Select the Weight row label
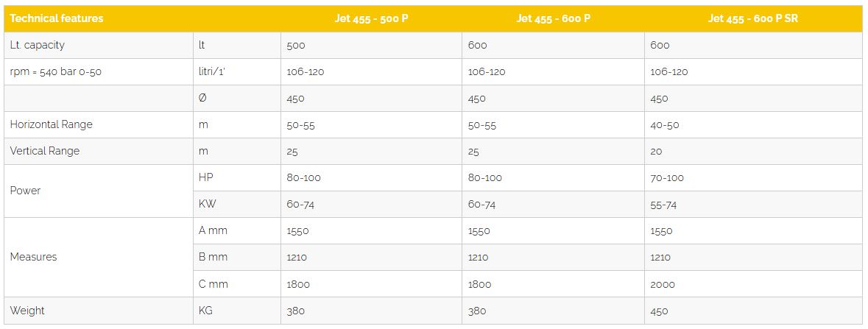Viewport: 868px width, 329px height. 27,311
